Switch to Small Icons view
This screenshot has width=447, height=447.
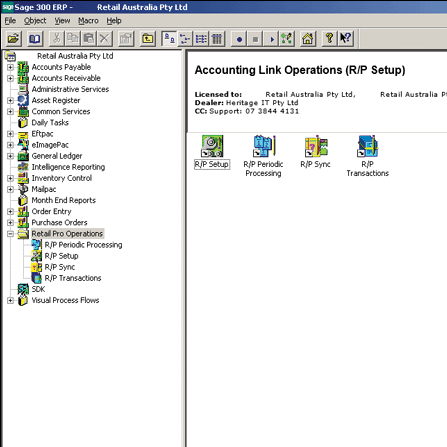pyautogui.click(x=185, y=39)
